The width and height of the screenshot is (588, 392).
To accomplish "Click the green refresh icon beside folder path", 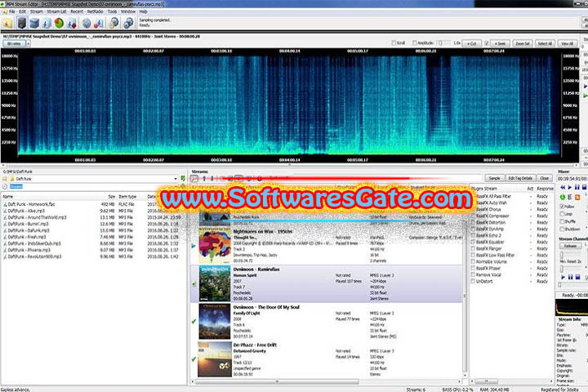I will [183, 179].
